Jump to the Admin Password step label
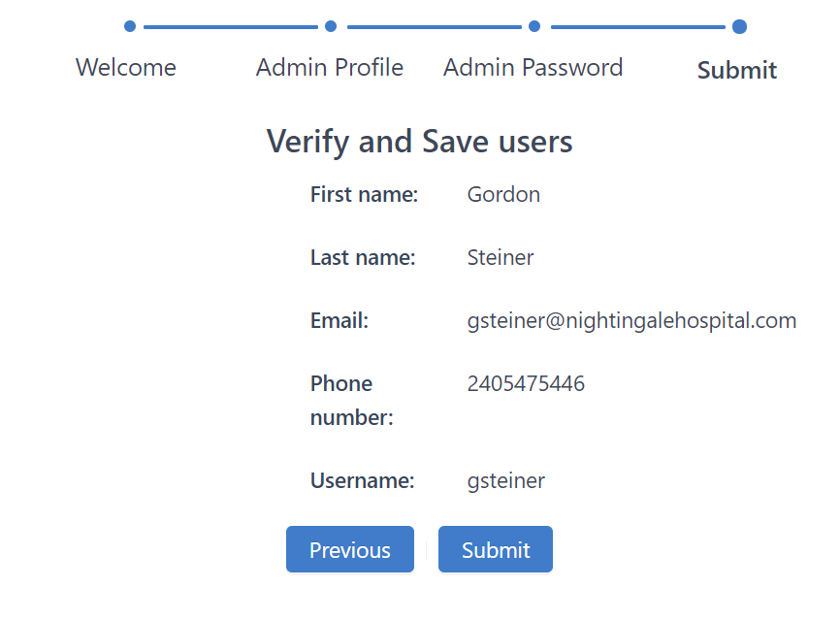 pos(533,68)
